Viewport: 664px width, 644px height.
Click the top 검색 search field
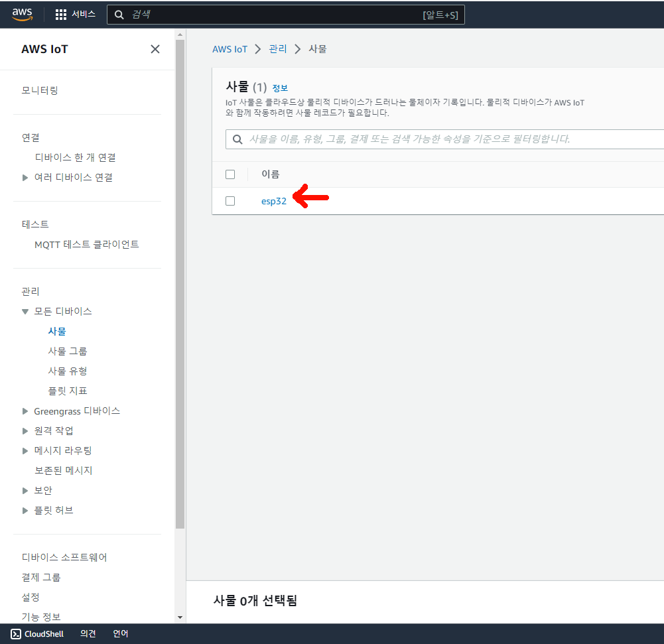pos(286,15)
